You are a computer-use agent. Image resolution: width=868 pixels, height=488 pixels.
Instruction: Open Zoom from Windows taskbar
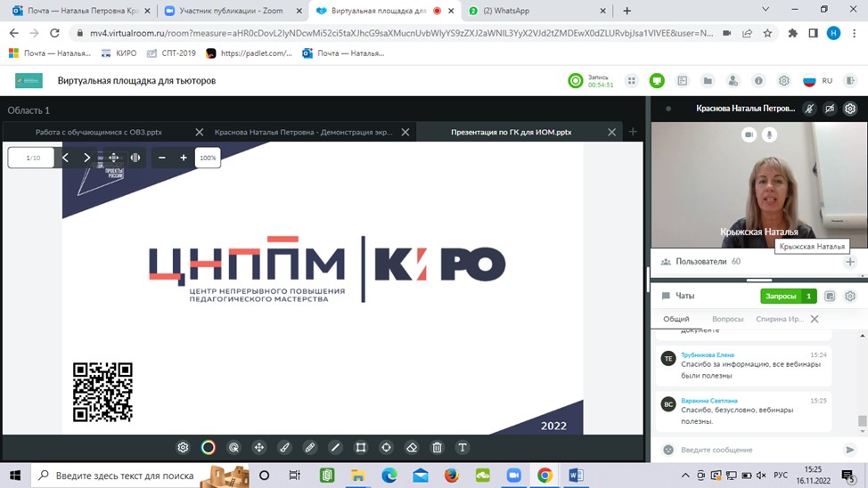[513, 476]
